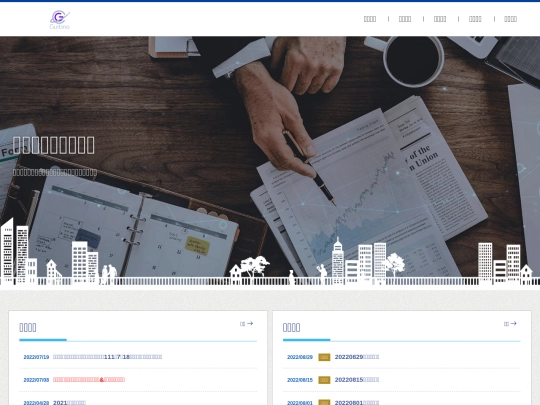Viewport: 540px width, 405px height.
Task: Click the large white headline on the hero banner
Action: pyautogui.click(x=53, y=145)
